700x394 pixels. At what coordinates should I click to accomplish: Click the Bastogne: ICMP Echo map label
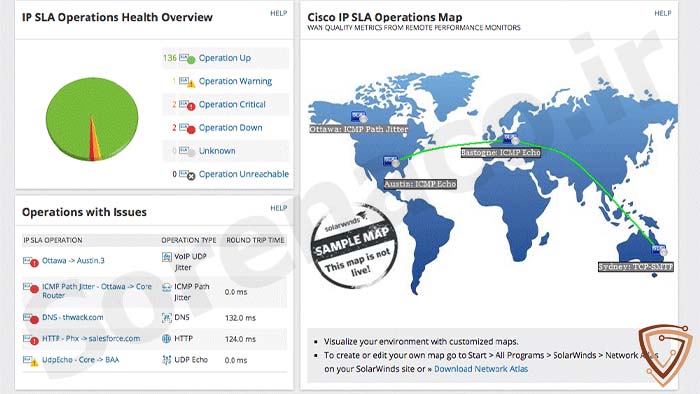point(500,153)
